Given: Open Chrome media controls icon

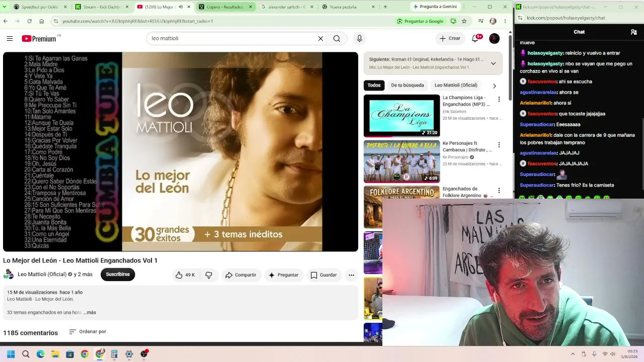Looking at the screenshot, I should [481, 21].
